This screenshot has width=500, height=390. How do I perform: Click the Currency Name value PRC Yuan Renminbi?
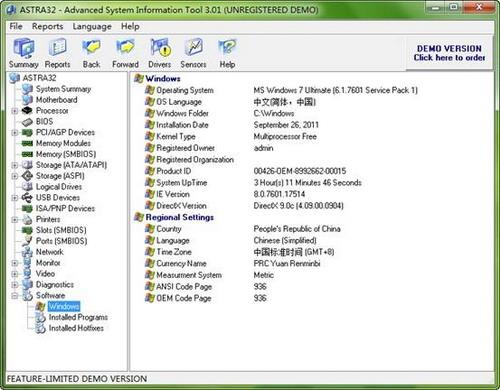287,264
